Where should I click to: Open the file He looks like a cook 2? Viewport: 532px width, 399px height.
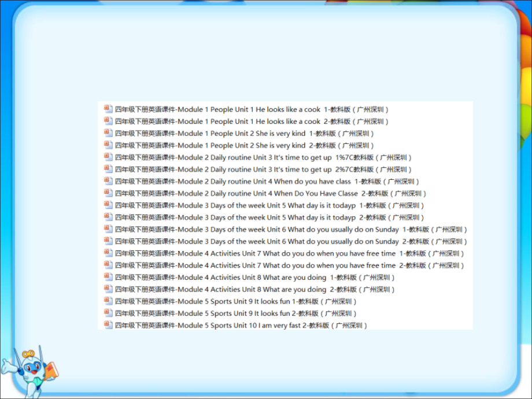tap(252, 121)
